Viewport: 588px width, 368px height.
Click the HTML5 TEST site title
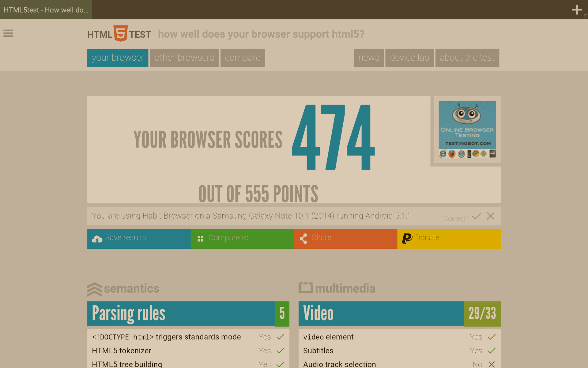coord(119,34)
